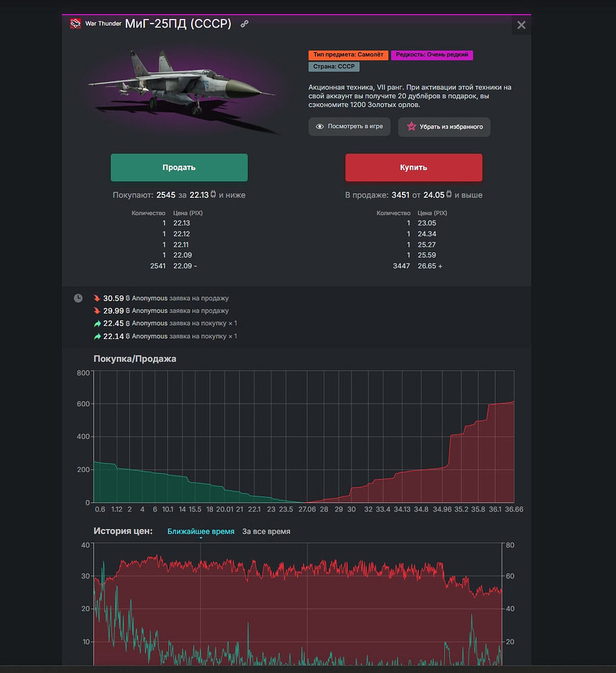
Task: Switch to "Ближайшее время" price history tab
Action: [201, 532]
